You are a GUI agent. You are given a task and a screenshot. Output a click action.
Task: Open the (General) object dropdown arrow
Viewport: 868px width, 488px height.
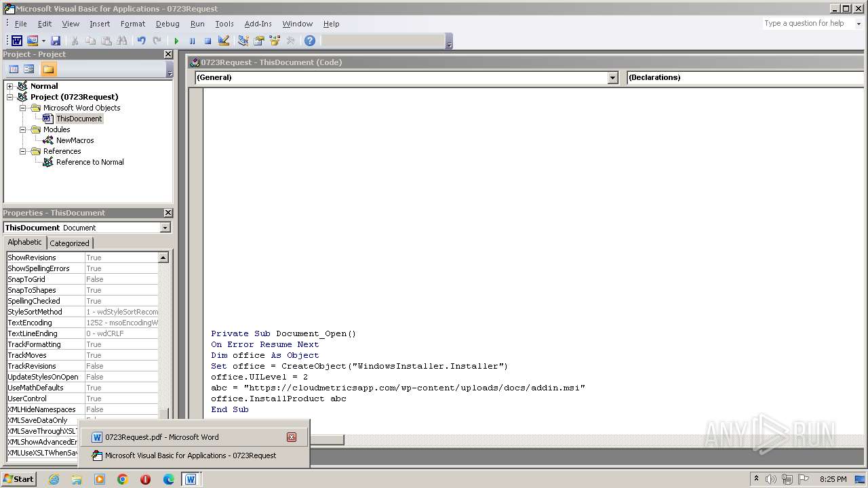612,77
